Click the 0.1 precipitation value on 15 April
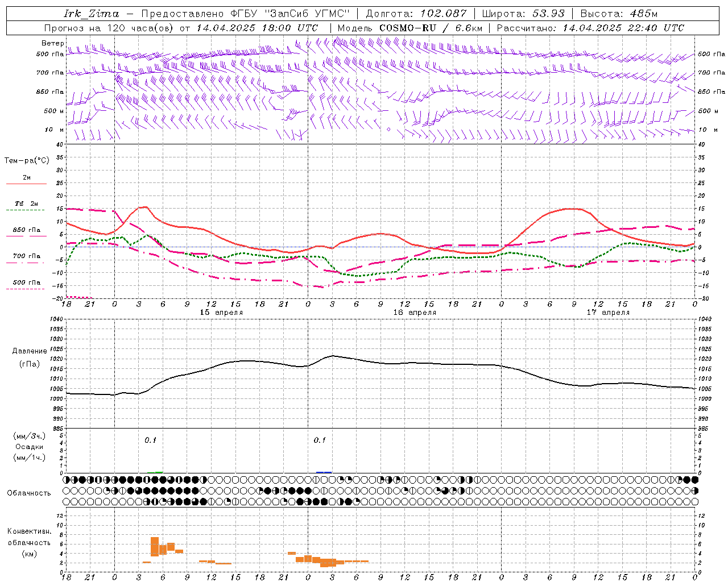The height and width of the screenshot is (582, 728). point(150,440)
